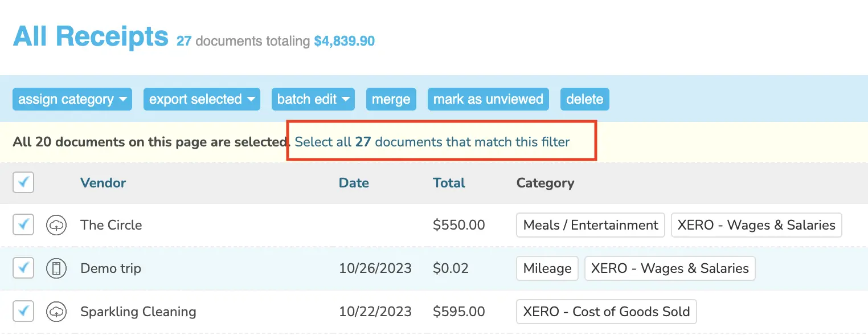Expand the export selected dropdown
The image size is (868, 335).
[x=202, y=99]
